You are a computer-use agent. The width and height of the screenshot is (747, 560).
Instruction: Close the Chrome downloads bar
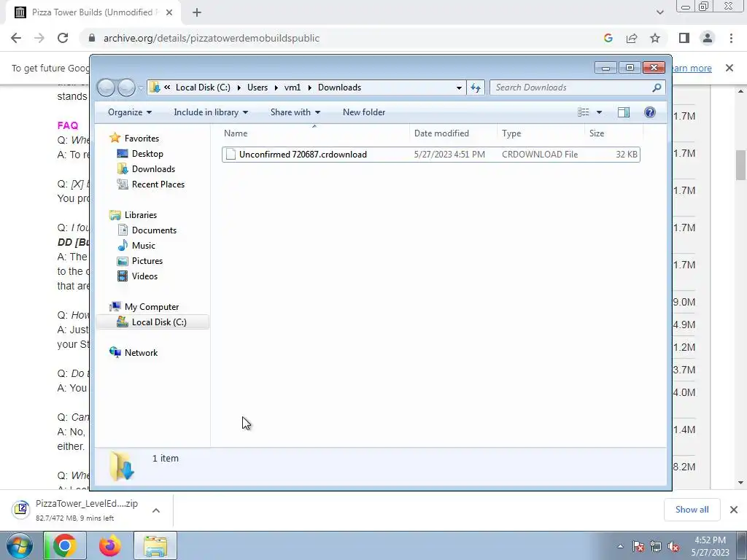(734, 510)
